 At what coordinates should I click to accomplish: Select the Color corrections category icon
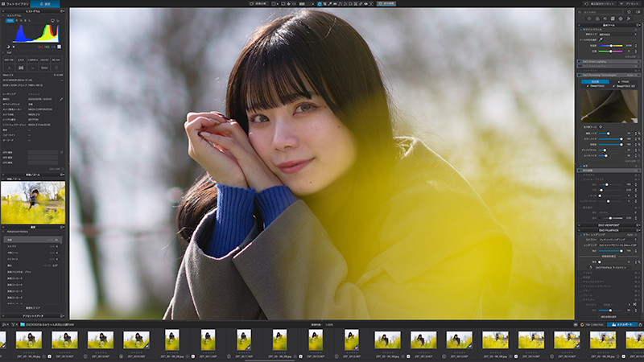pos(597,19)
